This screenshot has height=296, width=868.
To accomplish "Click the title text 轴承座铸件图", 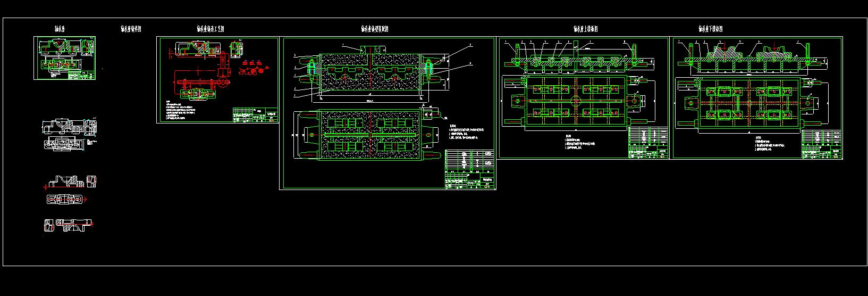I will click(x=131, y=29).
